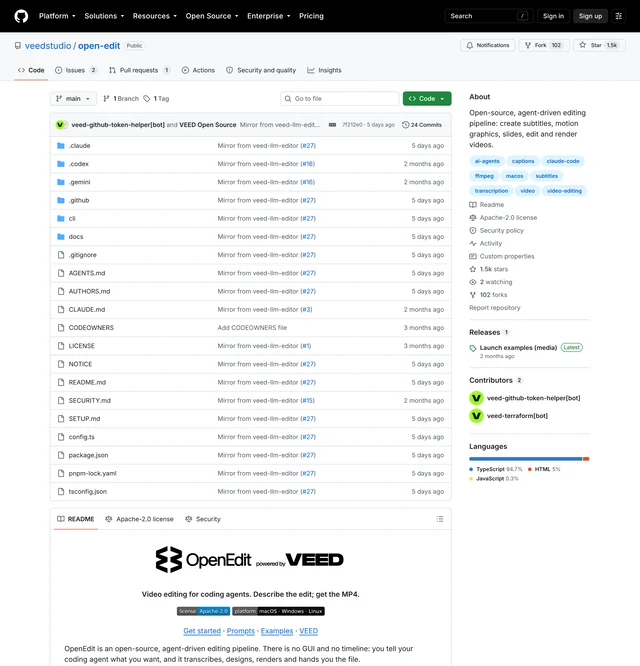View 1 Branch link

[x=121, y=99]
